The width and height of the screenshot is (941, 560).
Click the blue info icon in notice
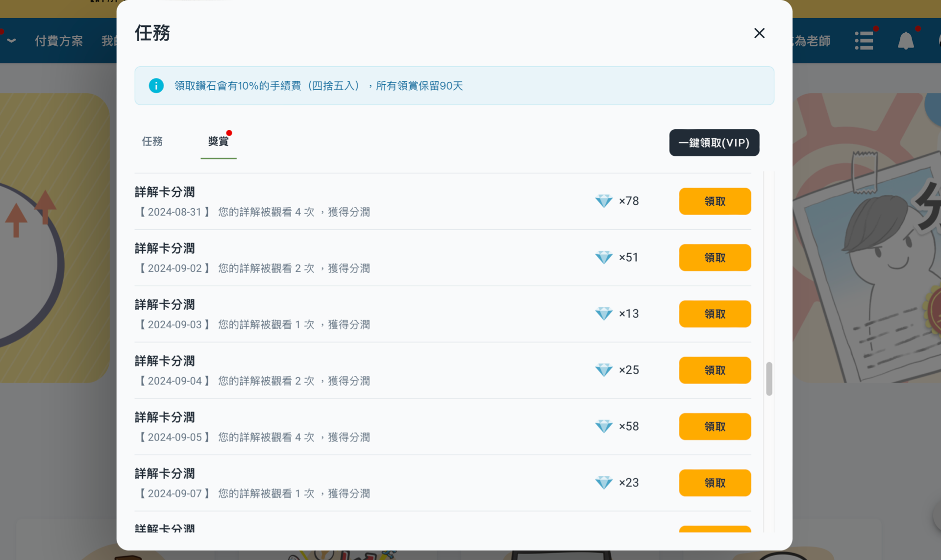(x=156, y=86)
